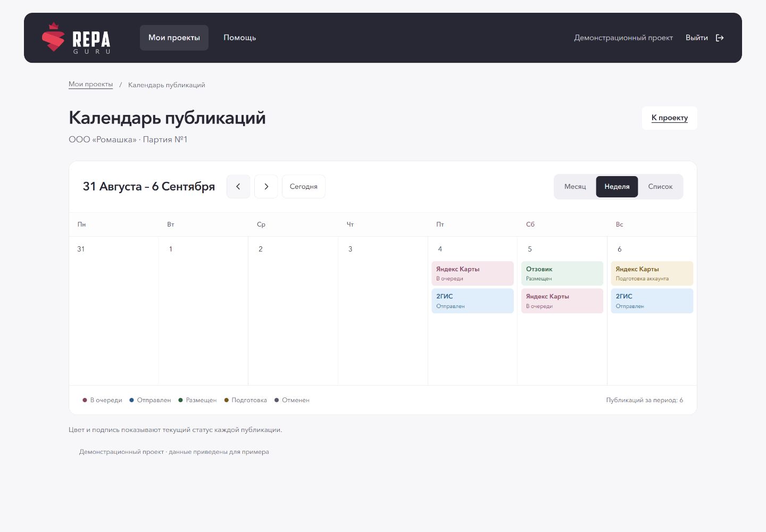Click ООО «Ромашка» · Партия №1 subtitle
The width and height of the screenshot is (766, 532).
[128, 139]
